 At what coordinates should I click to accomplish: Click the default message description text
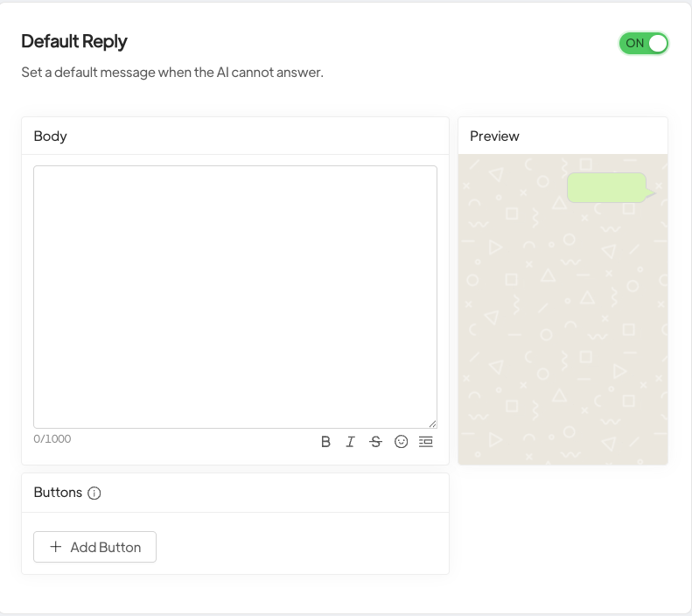coord(172,73)
